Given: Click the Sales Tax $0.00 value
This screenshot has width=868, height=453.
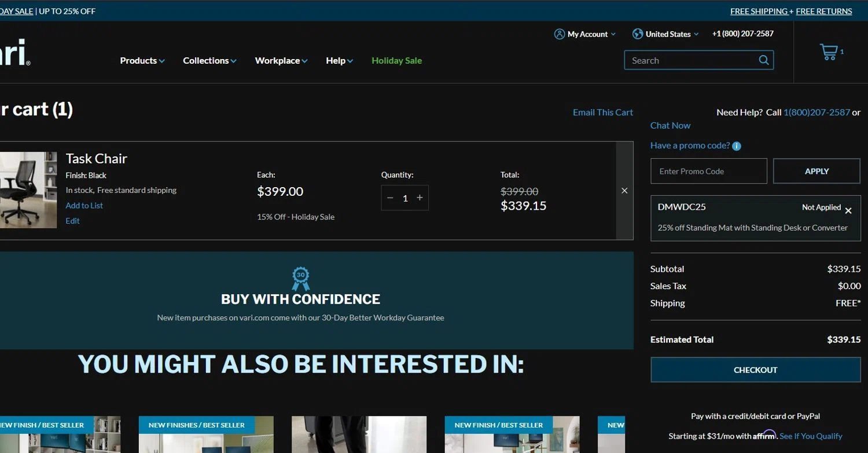Looking at the screenshot, I should pyautogui.click(x=849, y=286).
